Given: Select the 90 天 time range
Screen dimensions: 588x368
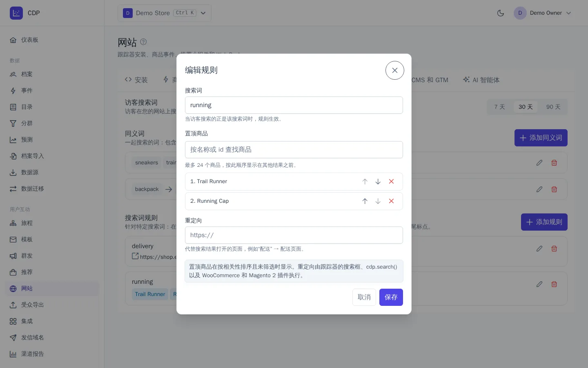Looking at the screenshot, I should click(553, 107).
